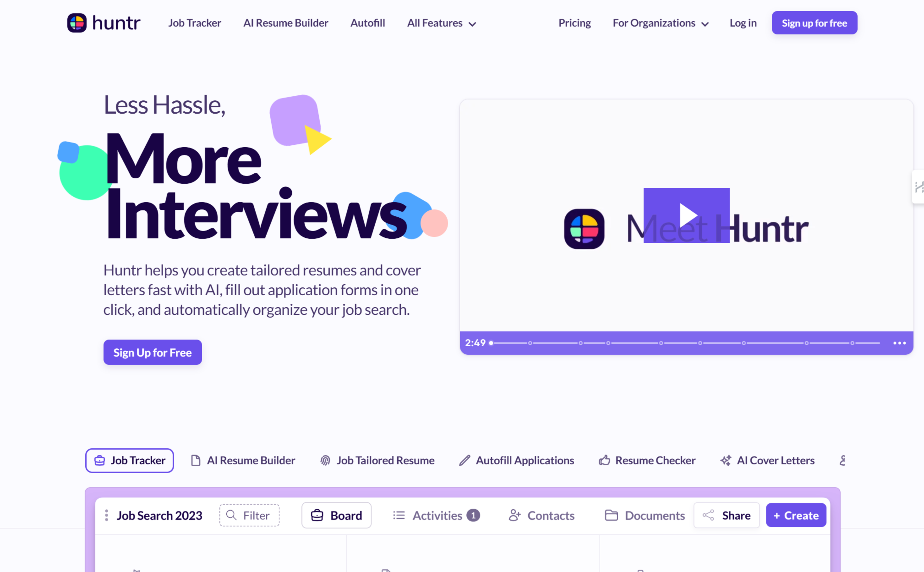Click the briefcase icon on Board button
This screenshot has width=924, height=572.
click(317, 515)
